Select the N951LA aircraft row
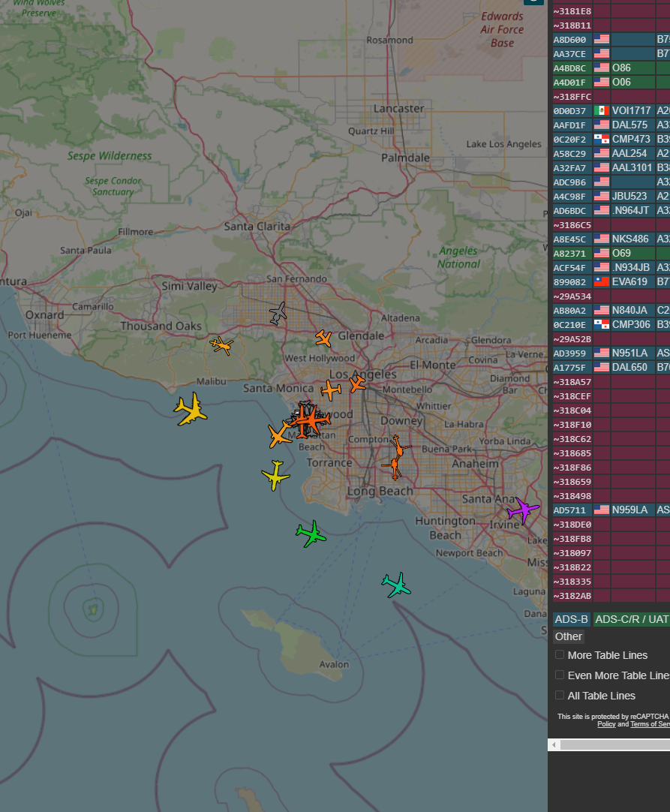Viewport: 670px width, 812px height. (611, 353)
